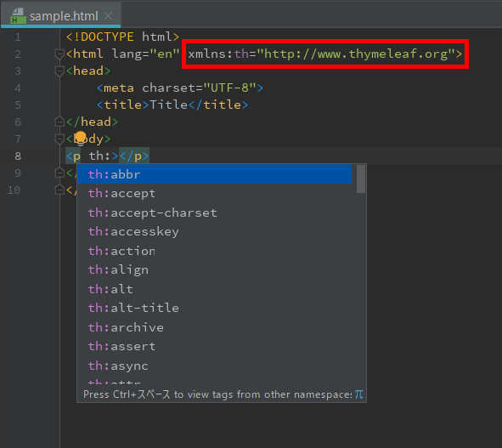The width and height of the screenshot is (502, 448).
Task: Place cursor in DOCTYPE html declaration
Action: pyautogui.click(x=122, y=37)
